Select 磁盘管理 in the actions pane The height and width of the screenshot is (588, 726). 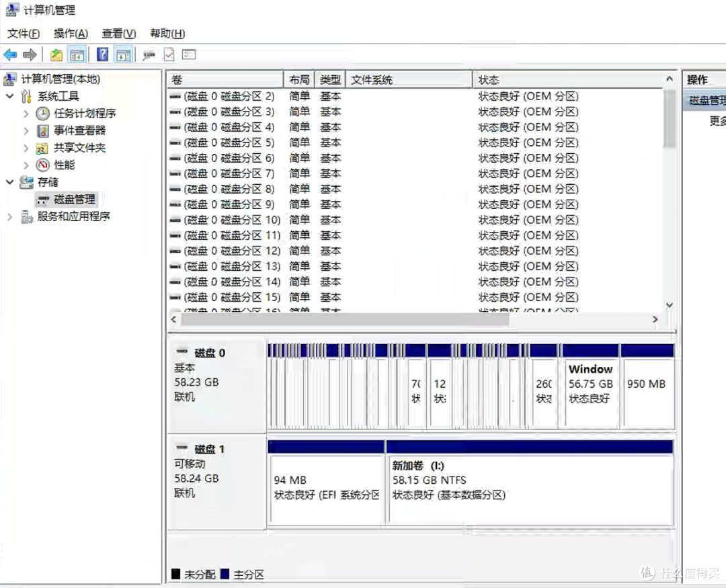(x=704, y=100)
